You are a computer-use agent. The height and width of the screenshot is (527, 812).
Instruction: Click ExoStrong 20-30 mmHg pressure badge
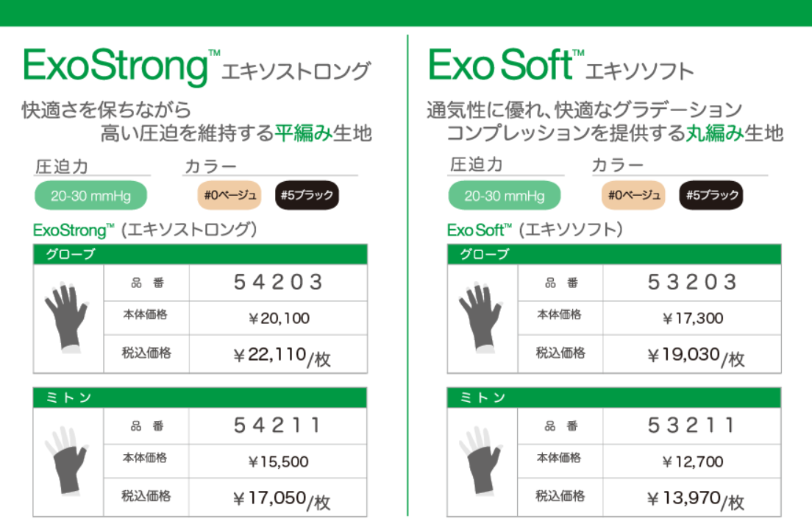point(91,196)
